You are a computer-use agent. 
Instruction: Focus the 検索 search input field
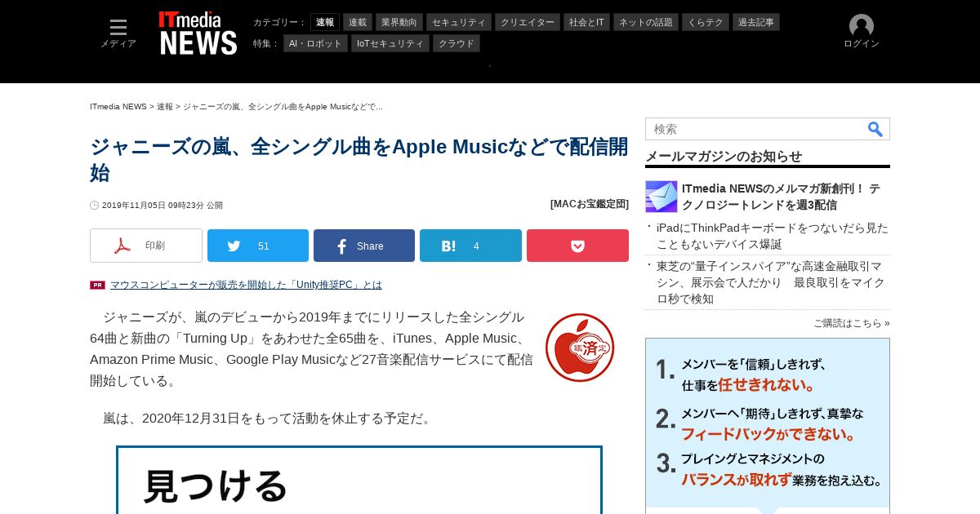tap(755, 129)
